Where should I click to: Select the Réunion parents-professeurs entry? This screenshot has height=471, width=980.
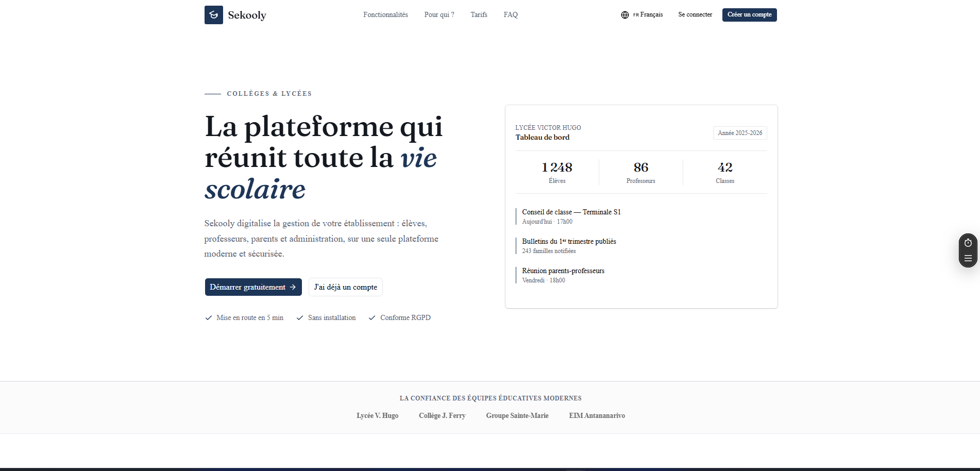[x=563, y=275]
